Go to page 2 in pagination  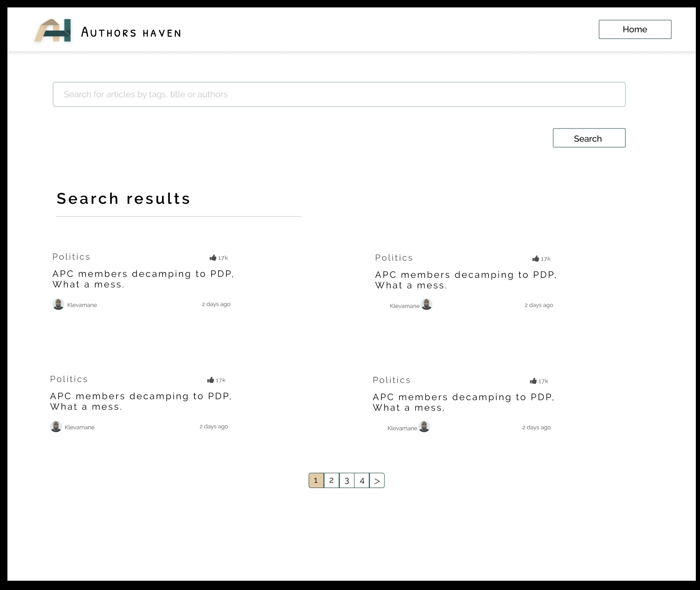pos(331,481)
